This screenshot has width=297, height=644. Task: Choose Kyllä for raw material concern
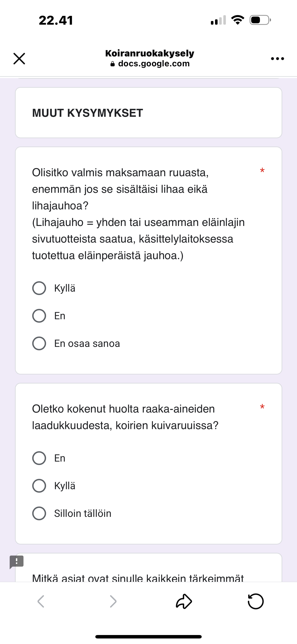[39, 486]
